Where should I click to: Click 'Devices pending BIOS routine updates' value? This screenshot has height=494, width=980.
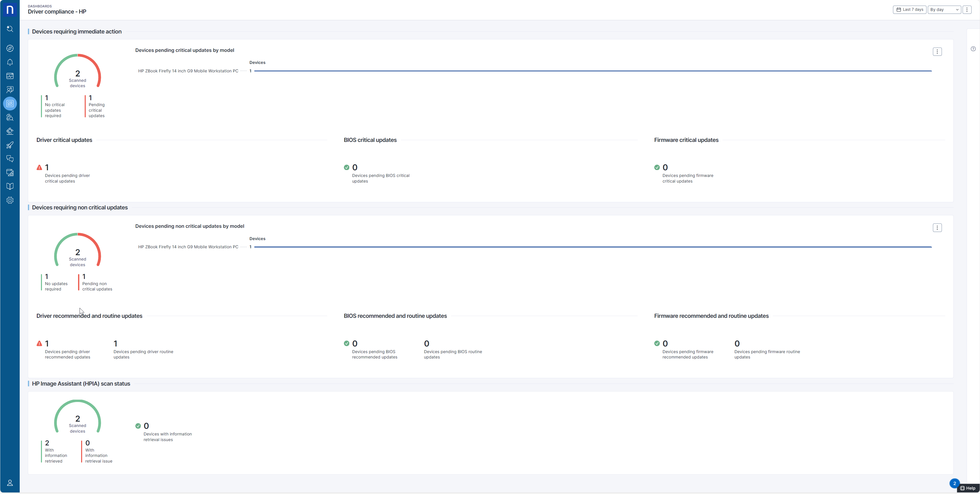(x=427, y=343)
